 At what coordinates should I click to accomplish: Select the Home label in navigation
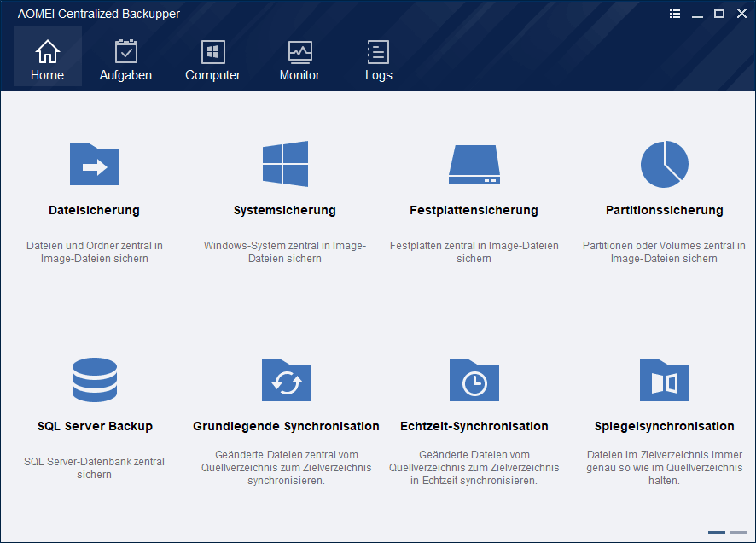47,75
